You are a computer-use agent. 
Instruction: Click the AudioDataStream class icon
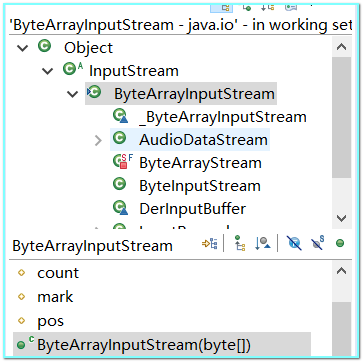pos(119,138)
